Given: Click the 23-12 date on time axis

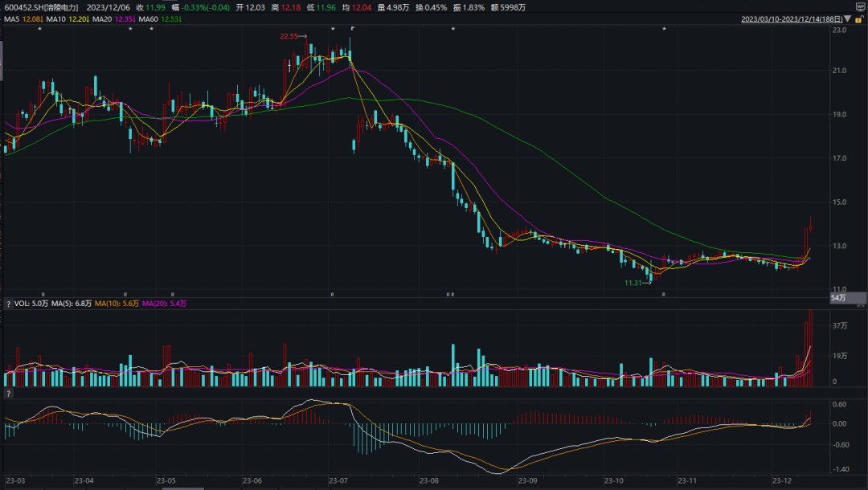Looking at the screenshot, I should 781,481.
